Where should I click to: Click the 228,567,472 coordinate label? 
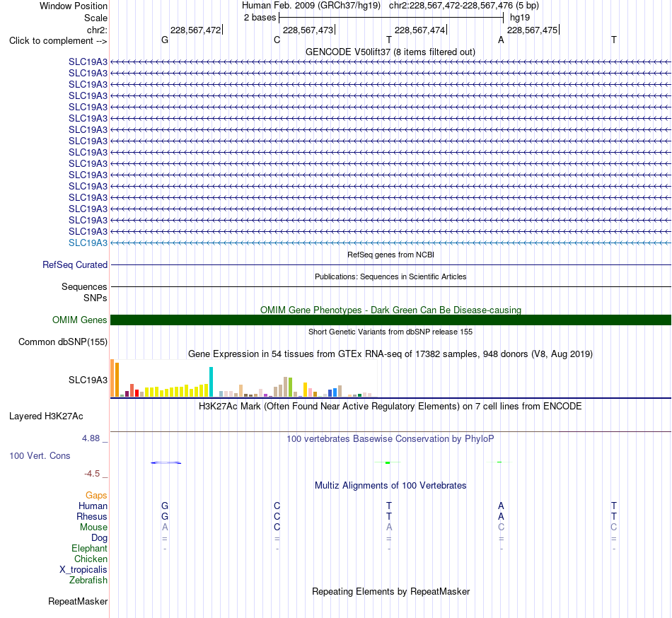coord(195,30)
